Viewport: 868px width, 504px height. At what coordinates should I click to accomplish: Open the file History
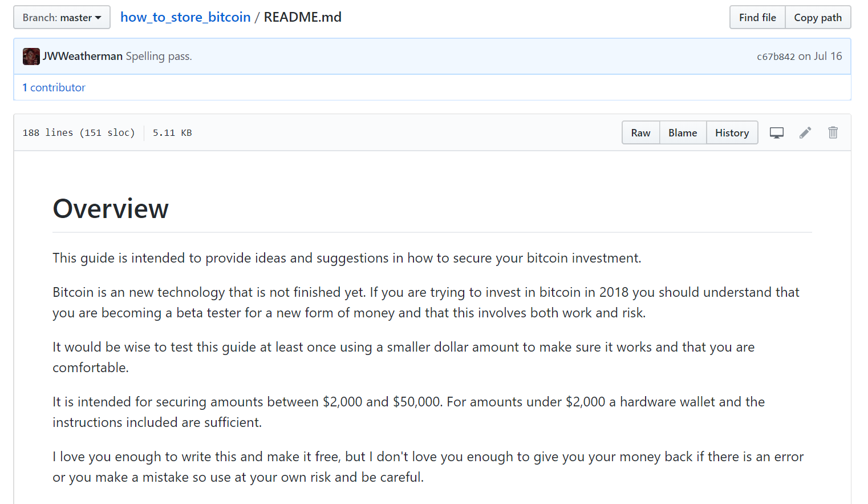[732, 132]
